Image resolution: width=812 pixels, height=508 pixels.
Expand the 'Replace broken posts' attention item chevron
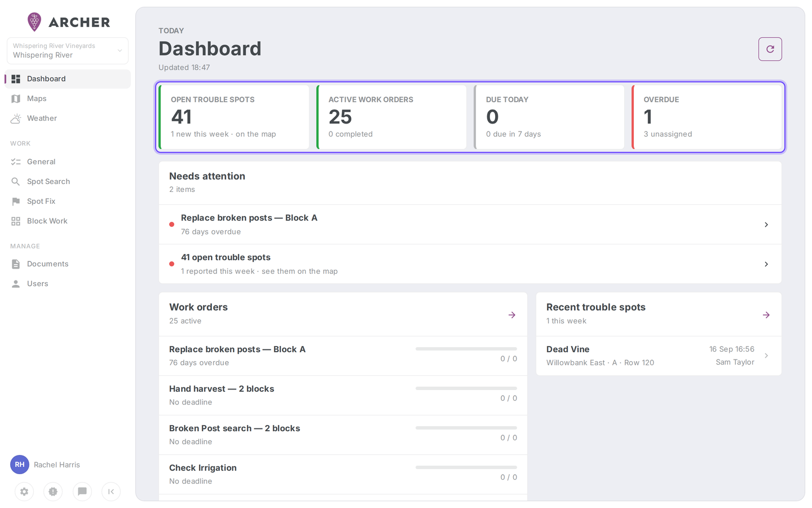(x=766, y=225)
